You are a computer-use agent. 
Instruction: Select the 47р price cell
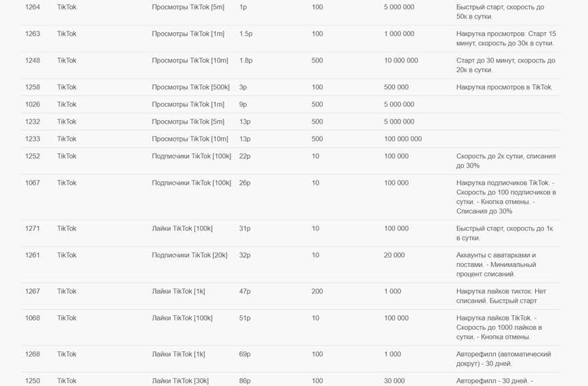(x=245, y=292)
